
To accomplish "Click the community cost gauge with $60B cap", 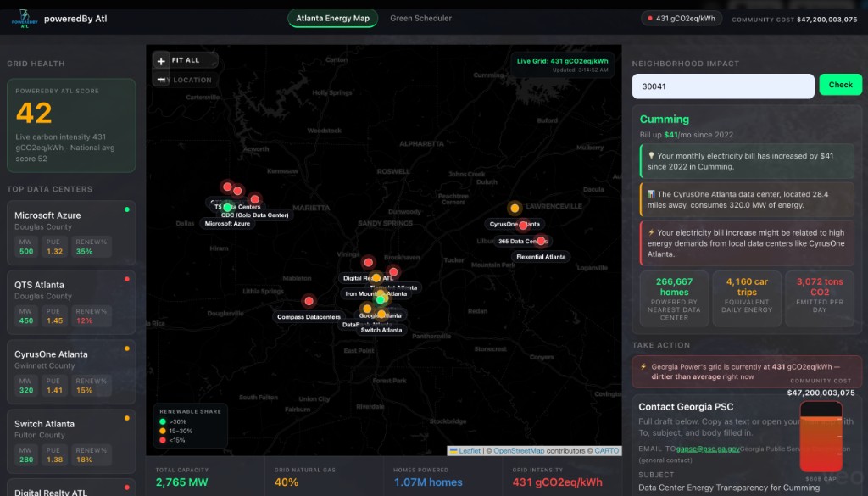I will pos(821,437).
